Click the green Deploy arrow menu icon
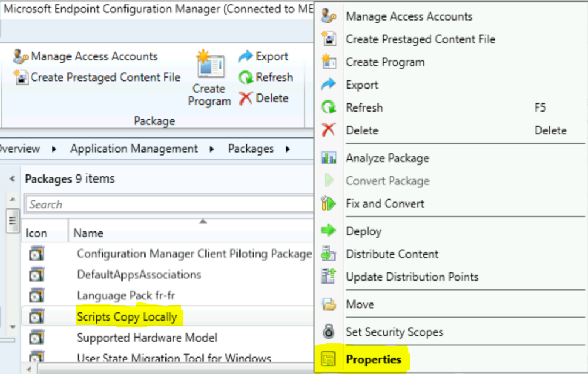The image size is (588, 374). (329, 230)
